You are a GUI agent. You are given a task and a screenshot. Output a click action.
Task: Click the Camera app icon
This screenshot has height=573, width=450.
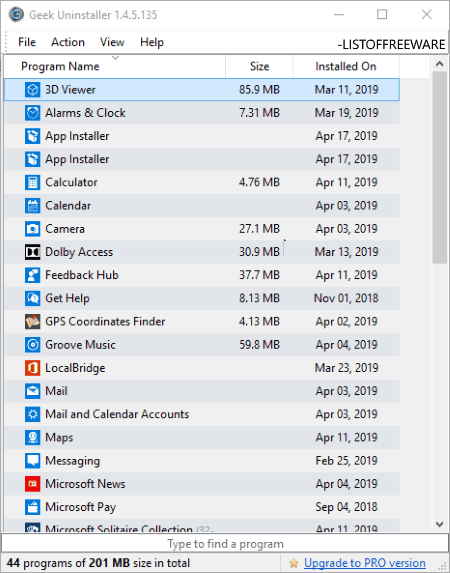pos(33,229)
